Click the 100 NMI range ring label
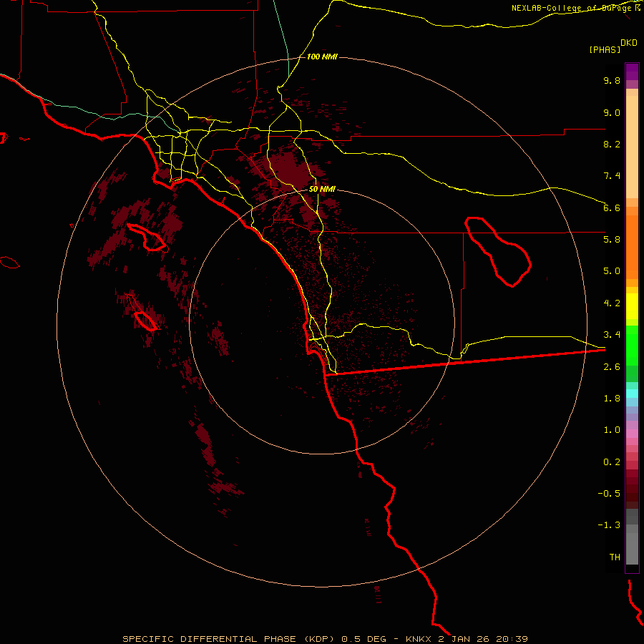 [322, 57]
